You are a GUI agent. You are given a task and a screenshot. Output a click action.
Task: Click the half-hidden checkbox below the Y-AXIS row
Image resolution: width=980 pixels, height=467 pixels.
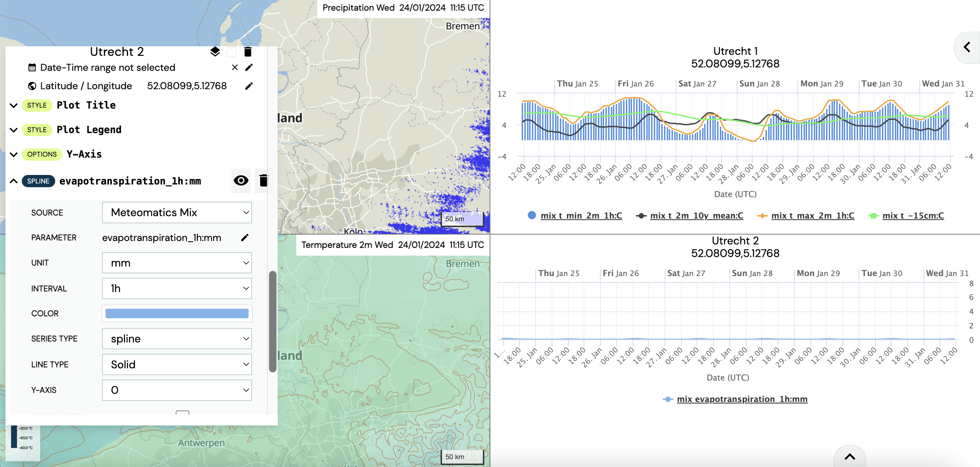[x=182, y=413]
